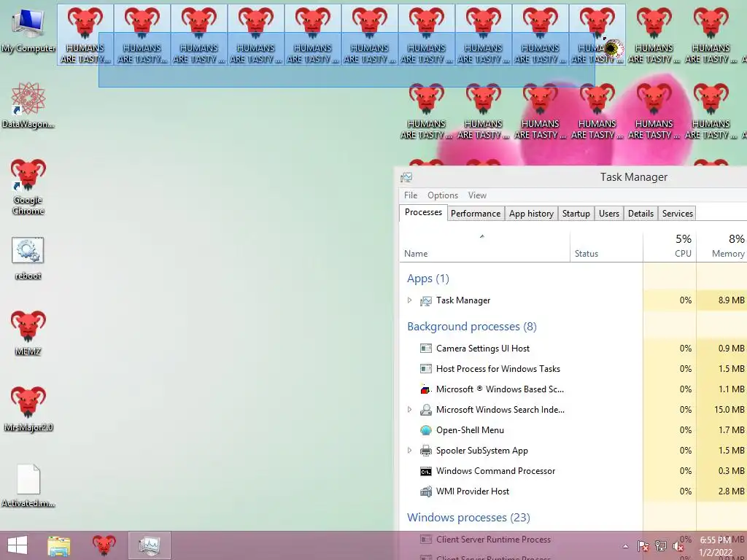Image resolution: width=747 pixels, height=560 pixels.
Task: Click the Task Manager title bar icon
Action: [406, 177]
